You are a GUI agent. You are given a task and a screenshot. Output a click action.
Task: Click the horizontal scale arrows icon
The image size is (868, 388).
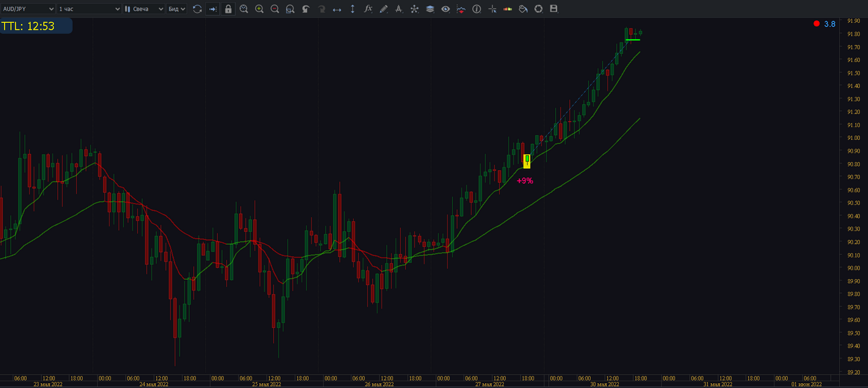click(337, 9)
